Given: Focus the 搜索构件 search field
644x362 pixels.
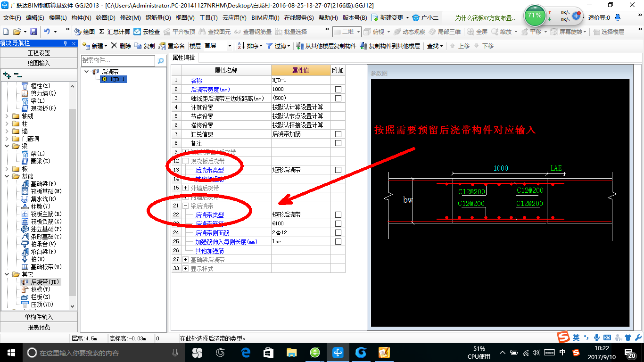Looking at the screenshot, I should click(x=118, y=60).
